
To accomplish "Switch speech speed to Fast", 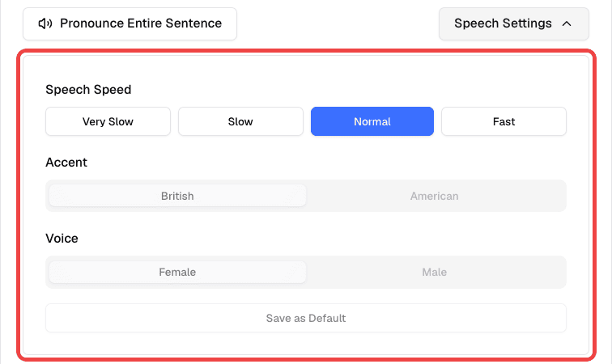I will coord(504,121).
